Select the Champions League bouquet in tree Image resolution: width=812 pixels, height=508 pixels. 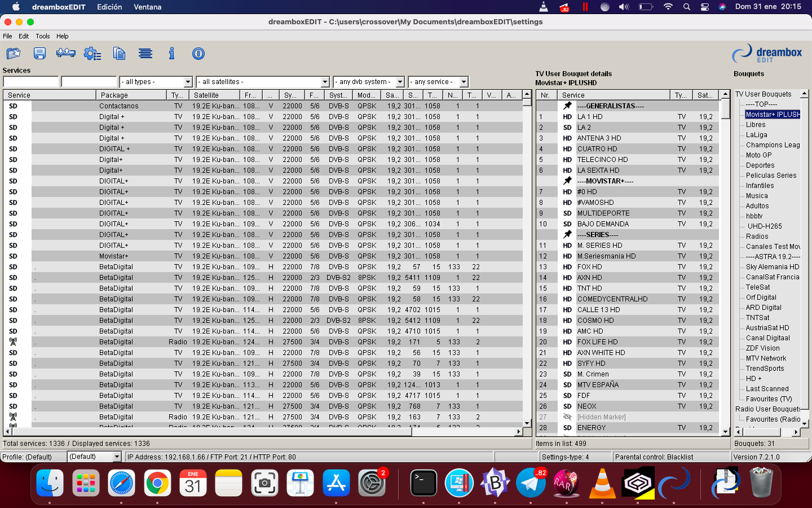coord(773,145)
